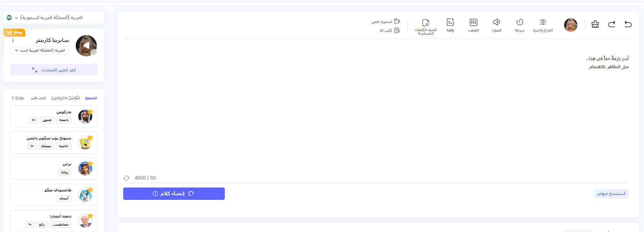The image size is (644, 232).
Task: Choose the ماركوس voice card
Action: 54,116
